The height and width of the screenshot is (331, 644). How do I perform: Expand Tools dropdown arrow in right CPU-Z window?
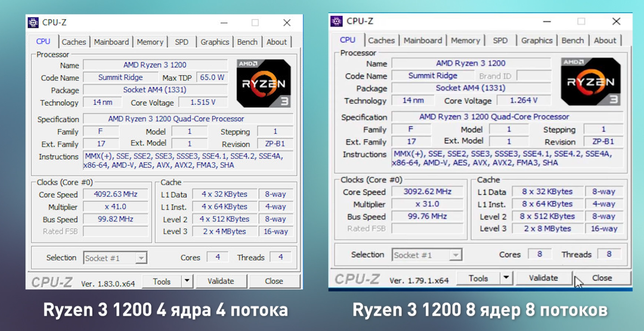pos(506,278)
